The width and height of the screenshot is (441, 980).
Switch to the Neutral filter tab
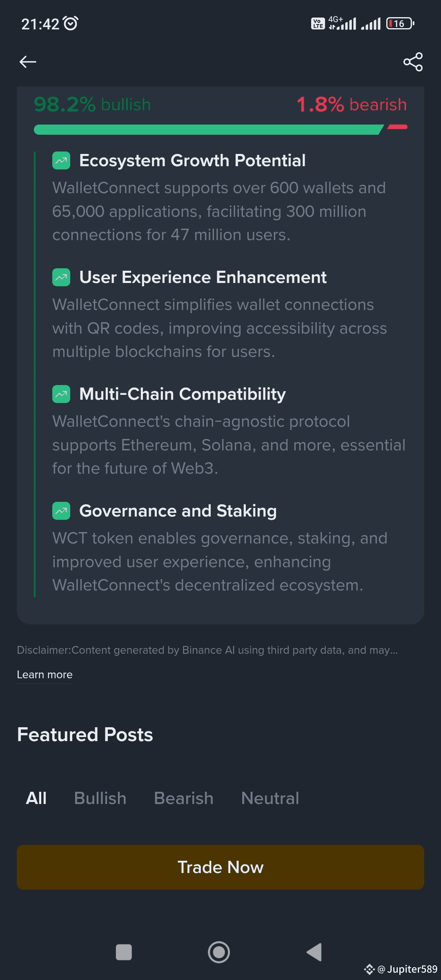click(x=270, y=798)
